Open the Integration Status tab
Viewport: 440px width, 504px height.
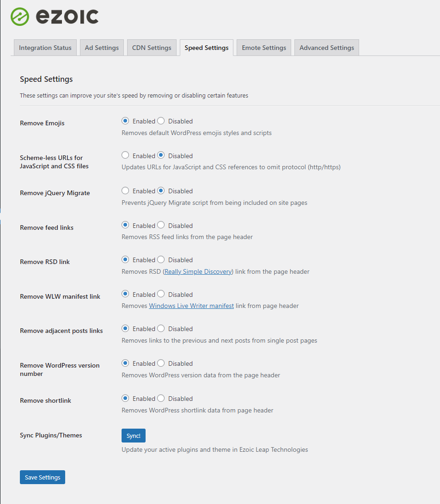coord(45,48)
